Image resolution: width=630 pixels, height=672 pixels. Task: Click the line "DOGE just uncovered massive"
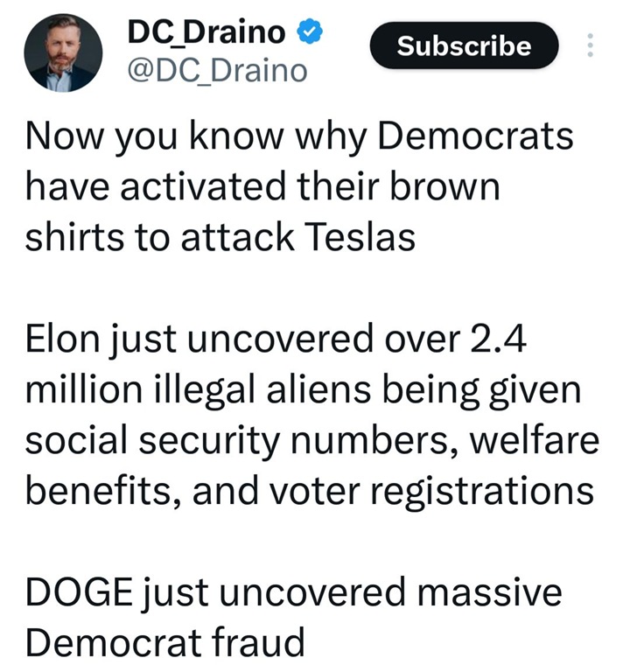point(292,593)
